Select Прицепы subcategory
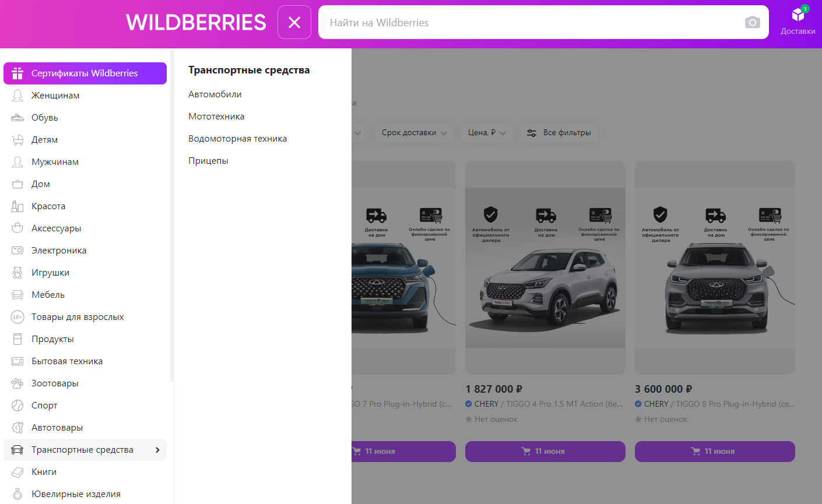Image resolution: width=822 pixels, height=504 pixels. (x=208, y=161)
